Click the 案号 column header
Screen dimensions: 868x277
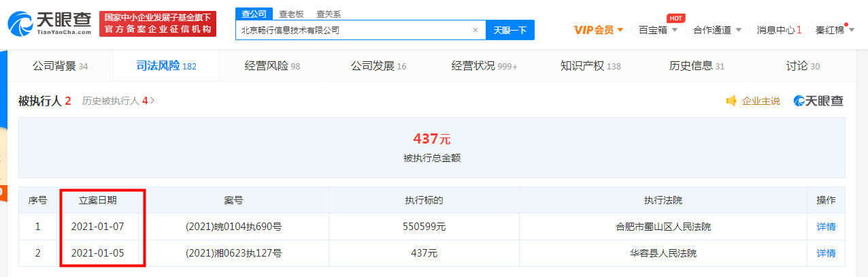point(233,200)
